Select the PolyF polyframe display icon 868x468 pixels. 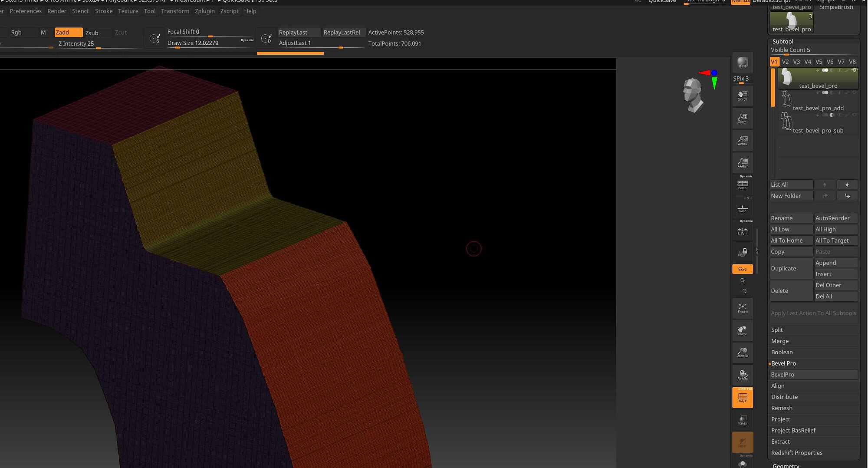pyautogui.click(x=742, y=397)
